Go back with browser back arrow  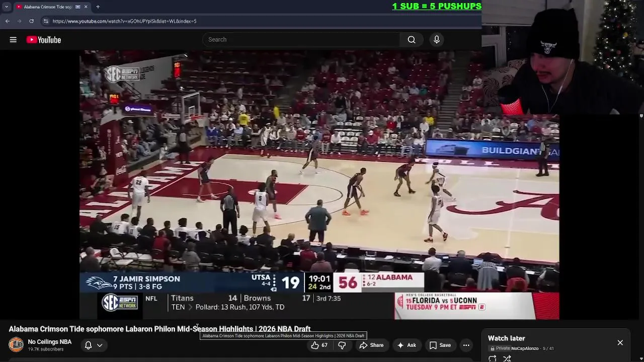8,21
